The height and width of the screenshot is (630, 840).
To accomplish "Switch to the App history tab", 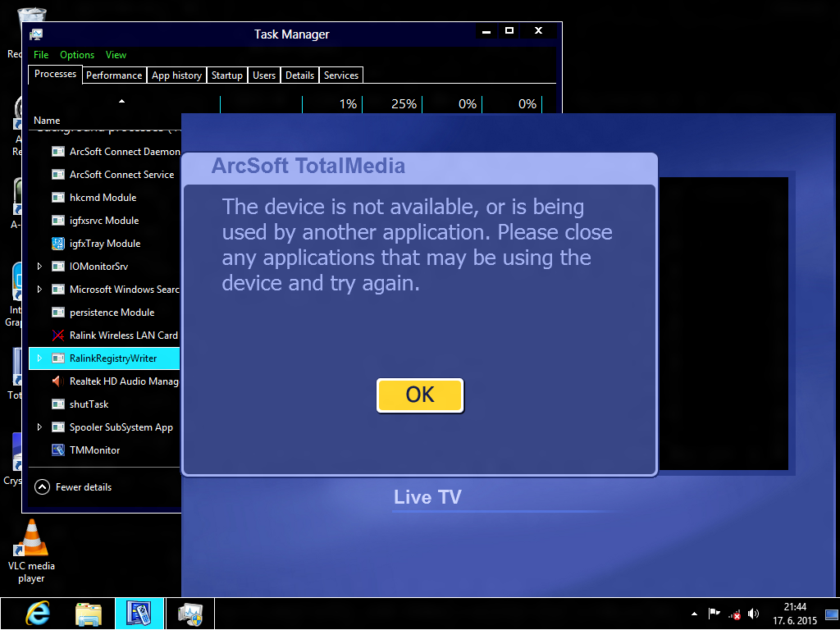I will [x=176, y=75].
